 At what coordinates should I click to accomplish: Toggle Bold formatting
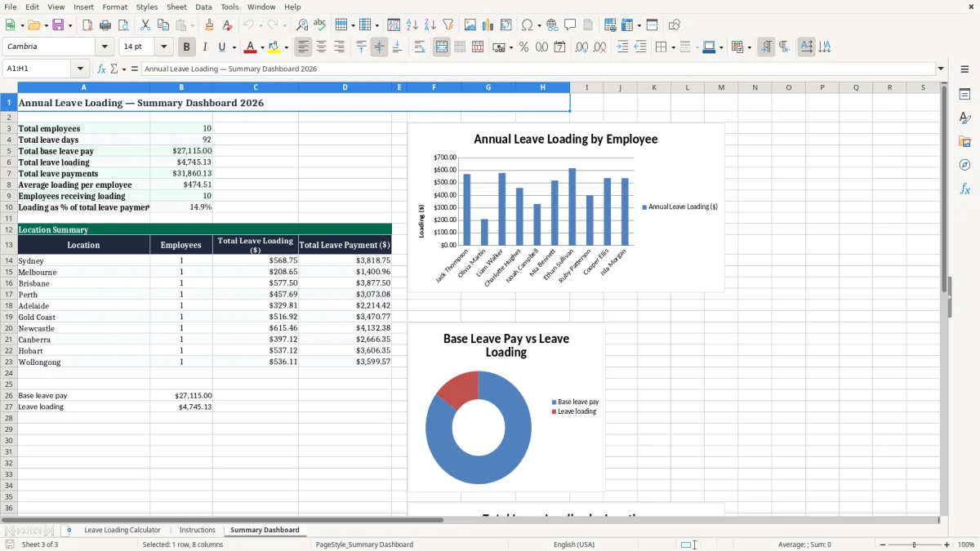pos(186,47)
